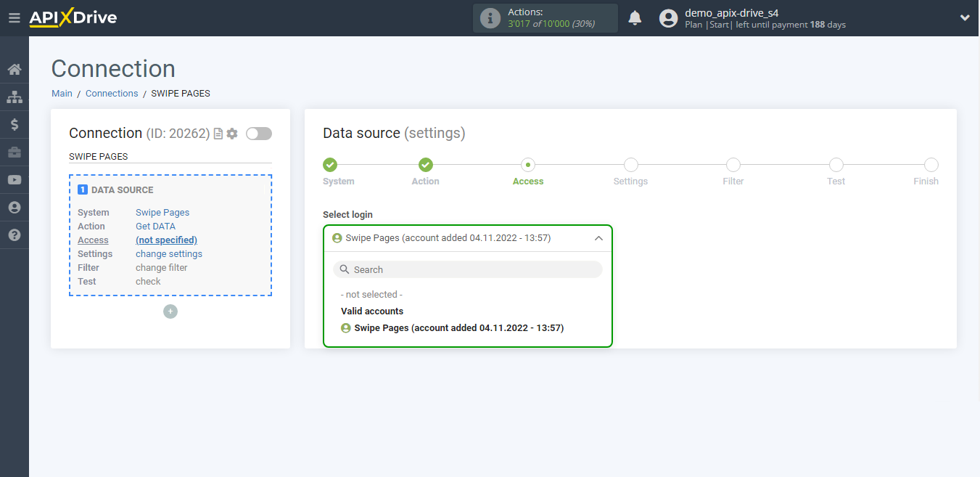Click the login Search field
Viewport: 980px width, 477px height.
click(x=468, y=269)
